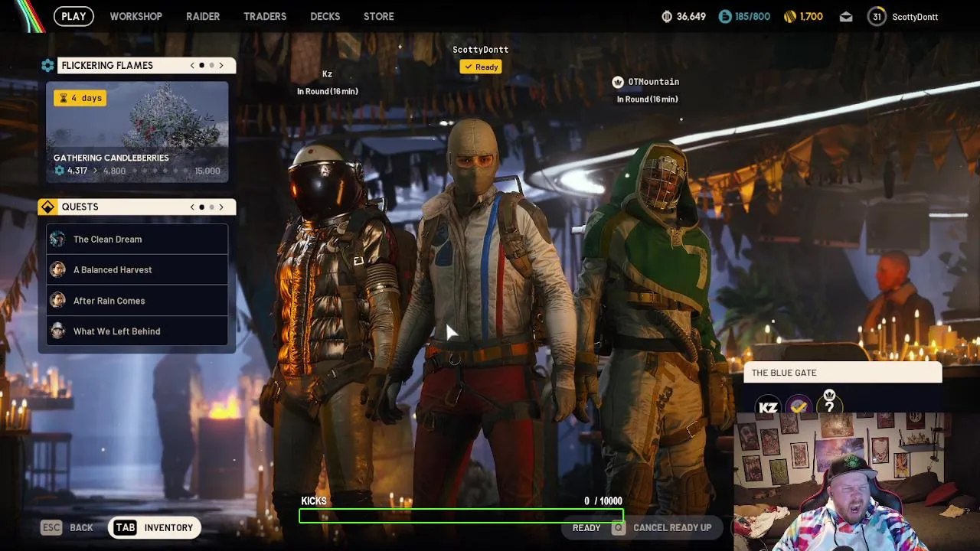
Task: Go to previous Flickering Flames page
Action: coord(192,66)
